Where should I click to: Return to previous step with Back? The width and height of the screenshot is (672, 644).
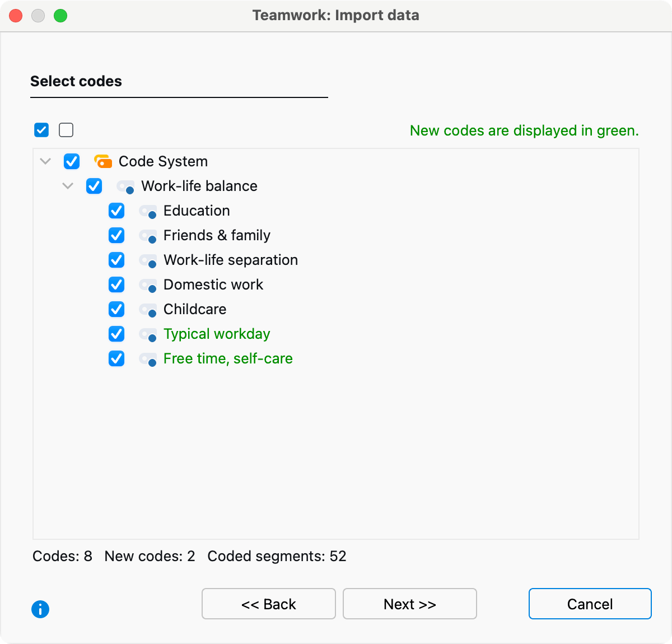(269, 604)
